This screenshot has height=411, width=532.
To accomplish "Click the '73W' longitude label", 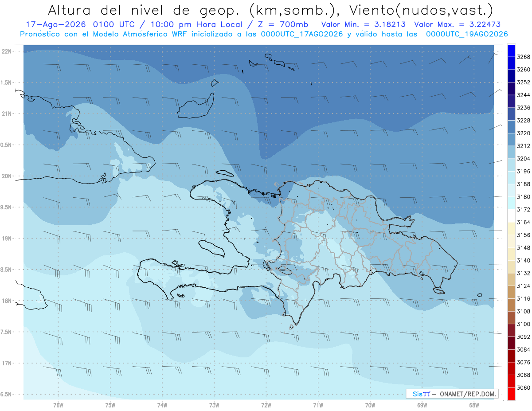I will pyautogui.click(x=214, y=405).
